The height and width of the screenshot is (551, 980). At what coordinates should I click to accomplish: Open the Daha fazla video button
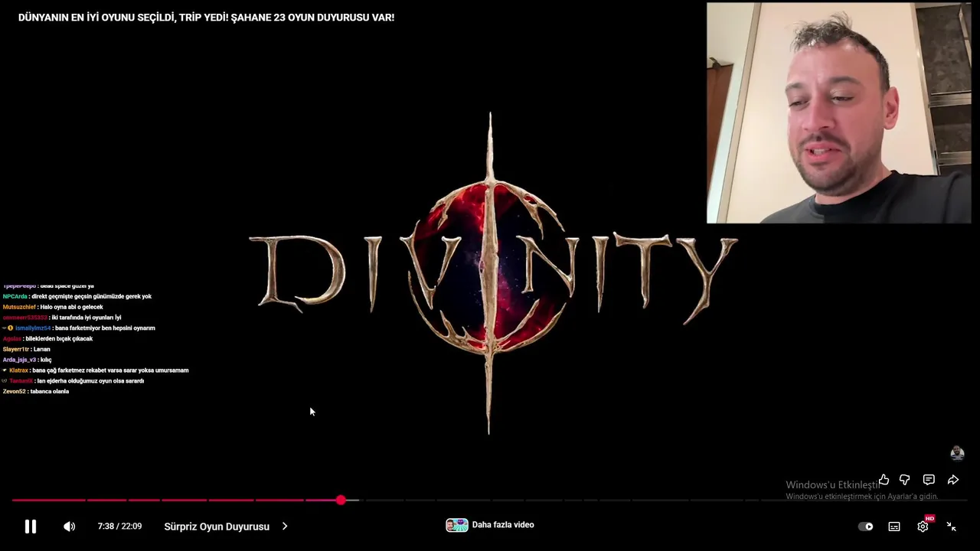click(x=490, y=525)
